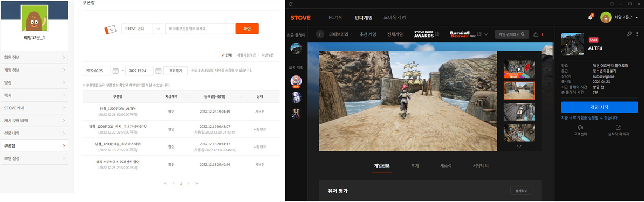
Task: Open 선물 내역 sidebar item
Action: 35,133
